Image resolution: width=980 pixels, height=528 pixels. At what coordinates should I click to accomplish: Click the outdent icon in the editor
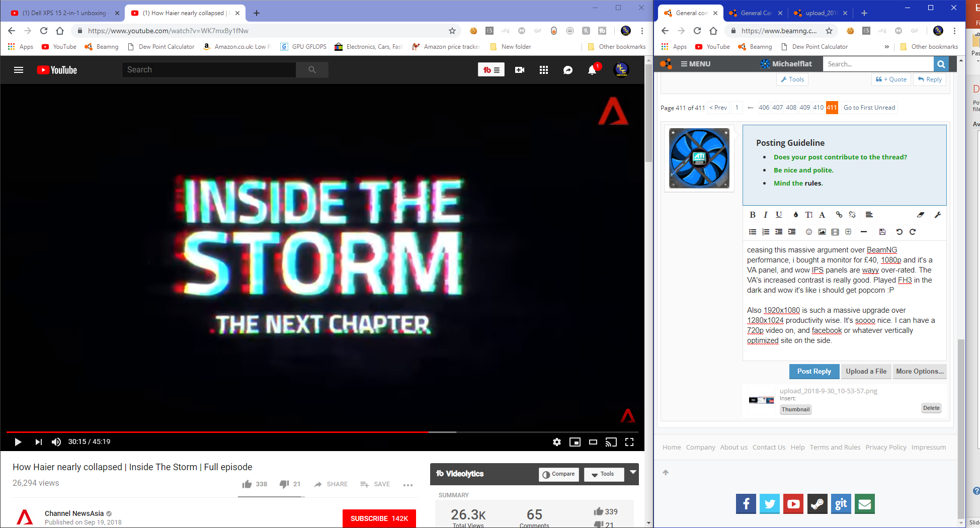click(x=779, y=232)
